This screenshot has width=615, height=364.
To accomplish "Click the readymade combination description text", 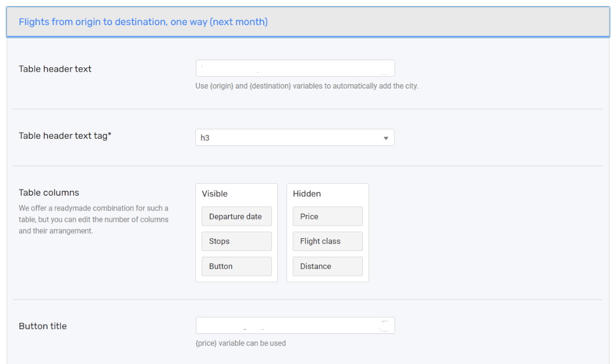I will pyautogui.click(x=94, y=219).
